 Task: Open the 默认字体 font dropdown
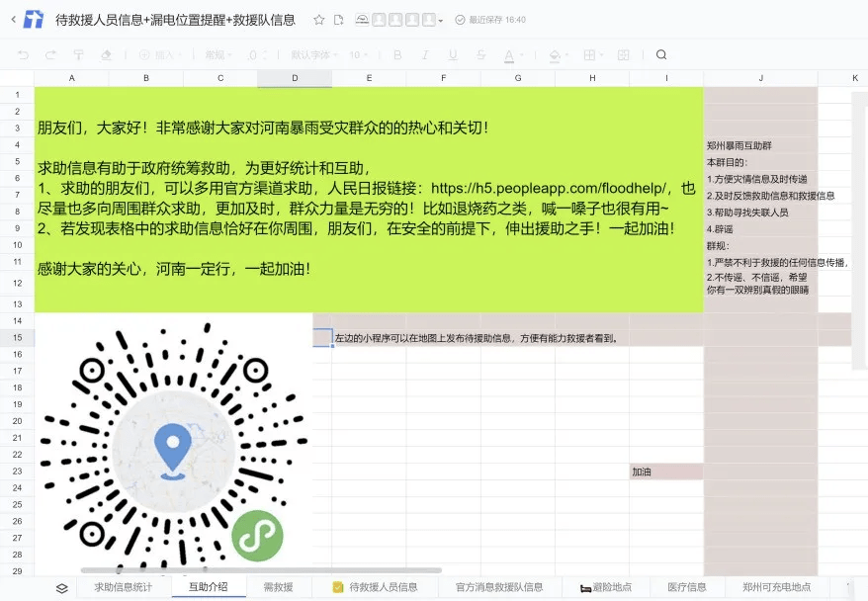(x=314, y=54)
